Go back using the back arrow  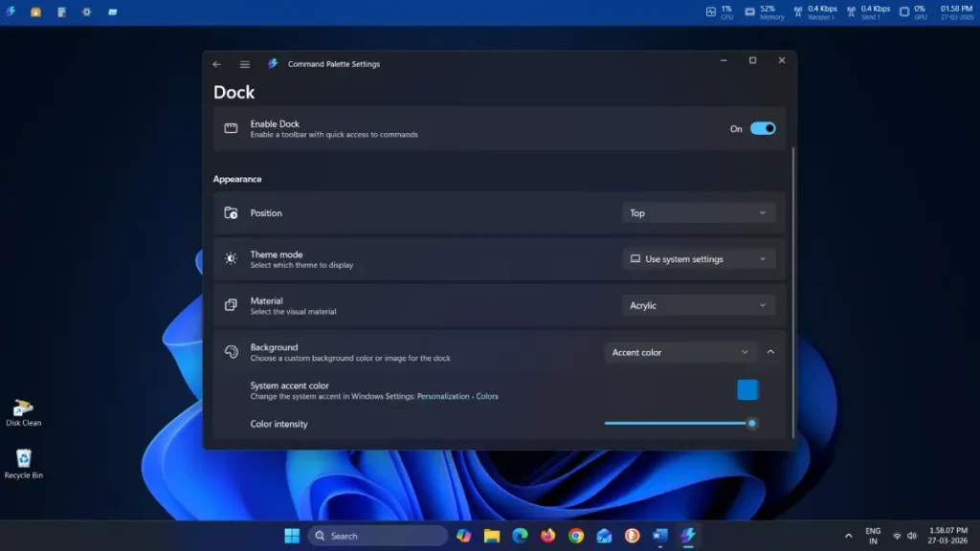point(217,63)
